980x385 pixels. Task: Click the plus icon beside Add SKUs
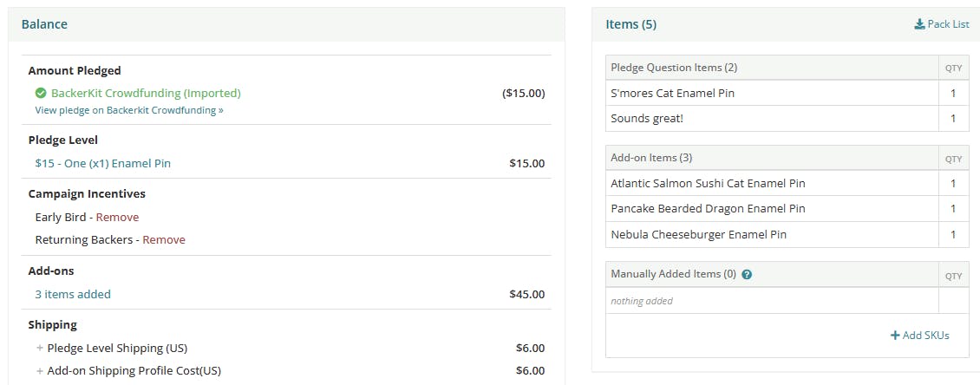tap(895, 336)
